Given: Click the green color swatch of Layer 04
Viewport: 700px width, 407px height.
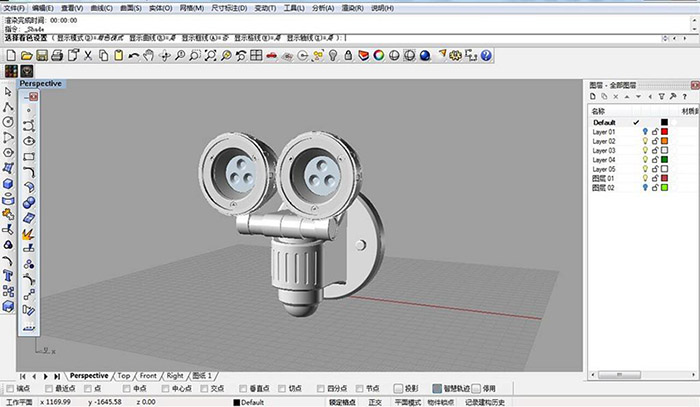Looking at the screenshot, I should pyautogui.click(x=664, y=159).
